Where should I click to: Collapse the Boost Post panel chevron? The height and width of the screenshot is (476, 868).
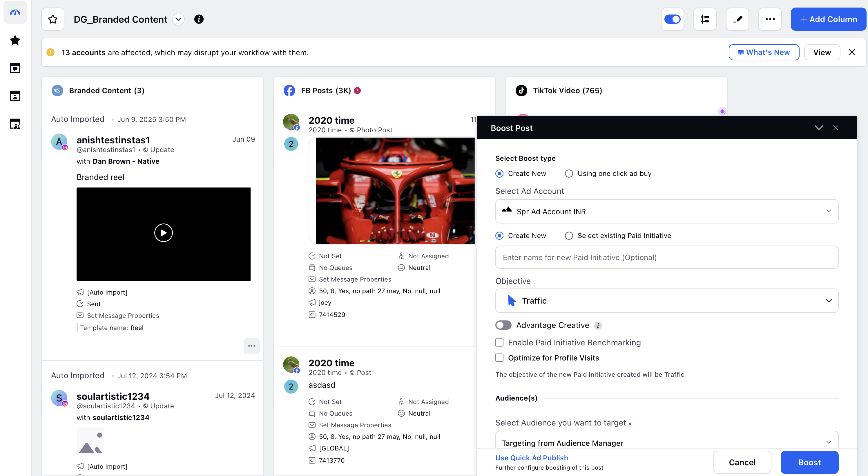coord(819,128)
